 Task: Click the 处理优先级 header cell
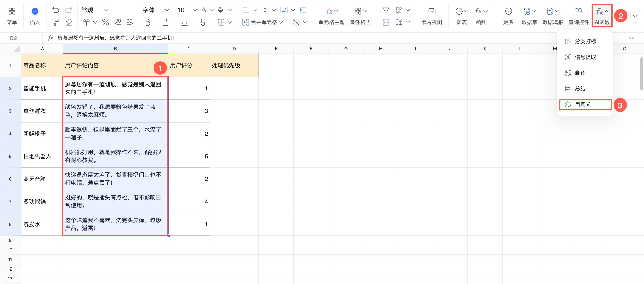(x=234, y=65)
